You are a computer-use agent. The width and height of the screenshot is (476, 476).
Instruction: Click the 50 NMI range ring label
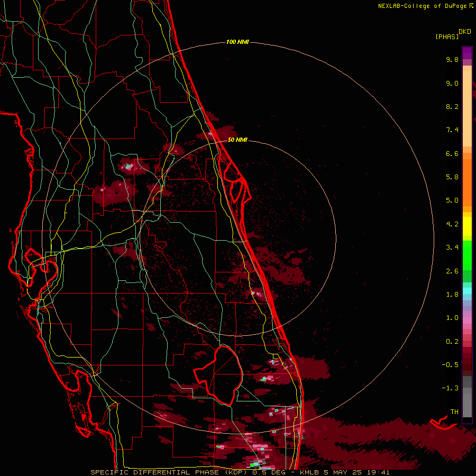[x=237, y=140]
